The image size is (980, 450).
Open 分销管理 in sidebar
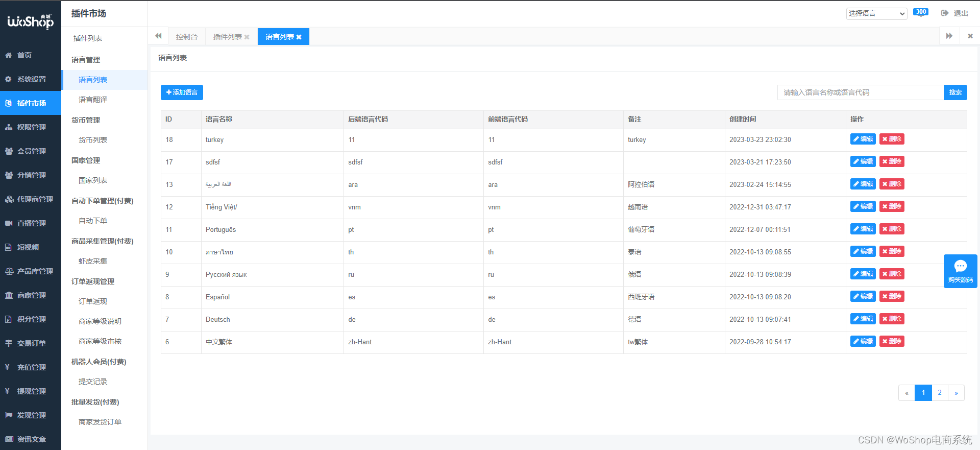tap(31, 175)
